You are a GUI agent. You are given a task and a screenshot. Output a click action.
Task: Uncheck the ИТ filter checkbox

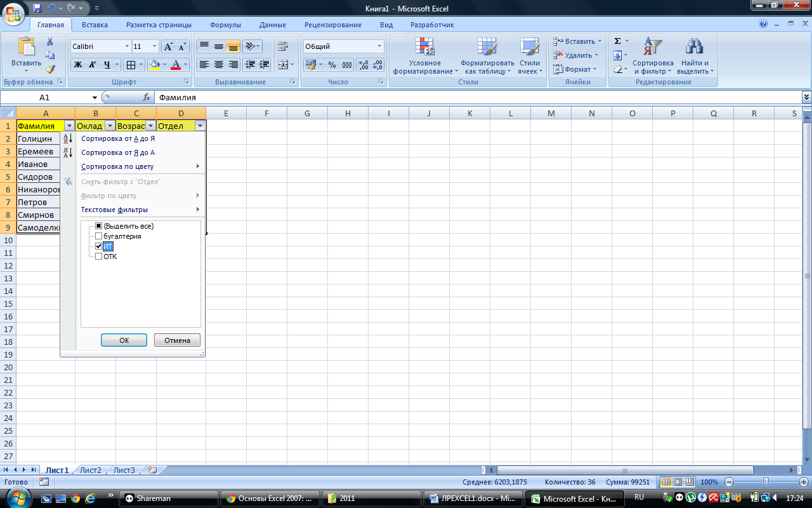click(98, 246)
